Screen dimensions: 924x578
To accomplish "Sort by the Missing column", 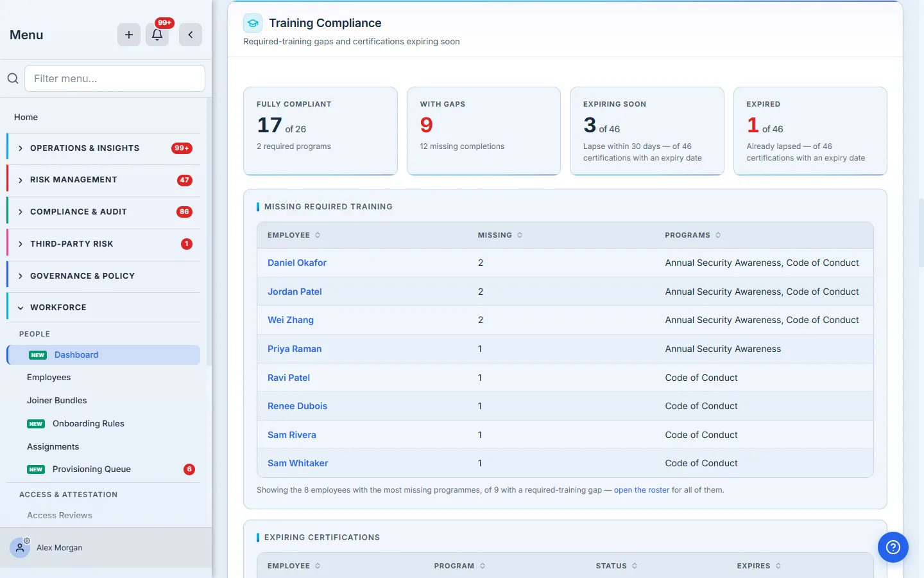I will [x=501, y=235].
